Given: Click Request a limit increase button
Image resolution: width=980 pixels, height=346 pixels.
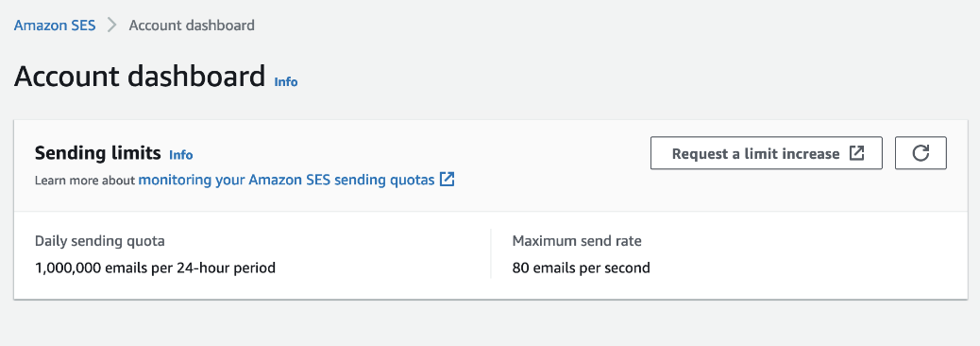Looking at the screenshot, I should (x=767, y=152).
